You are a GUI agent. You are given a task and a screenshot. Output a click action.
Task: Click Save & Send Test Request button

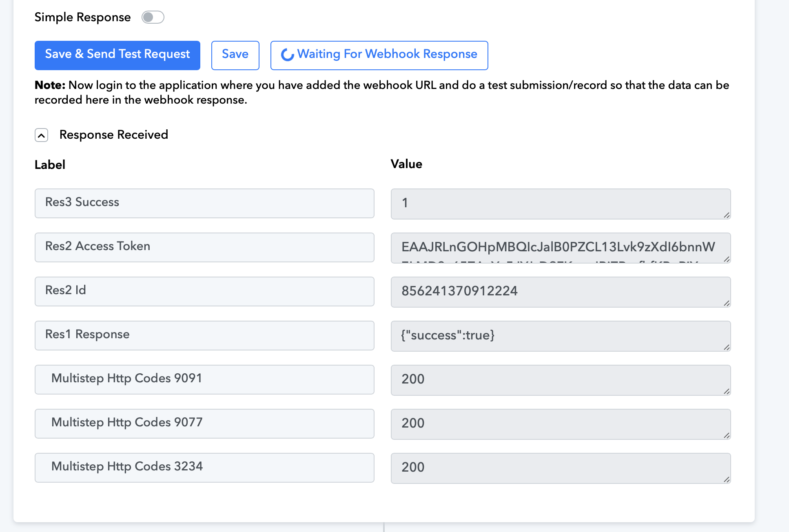point(117,55)
